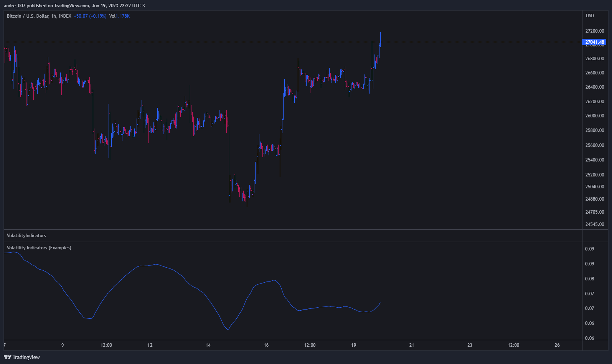
Task: Click the 25400.00 price axis label
Action: point(595,160)
